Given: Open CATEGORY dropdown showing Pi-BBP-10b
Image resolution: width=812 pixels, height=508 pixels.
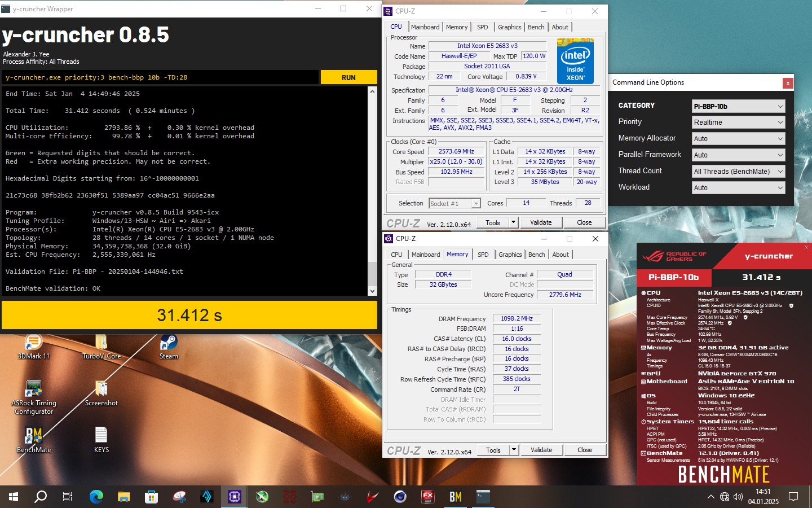Looking at the screenshot, I should [739, 106].
